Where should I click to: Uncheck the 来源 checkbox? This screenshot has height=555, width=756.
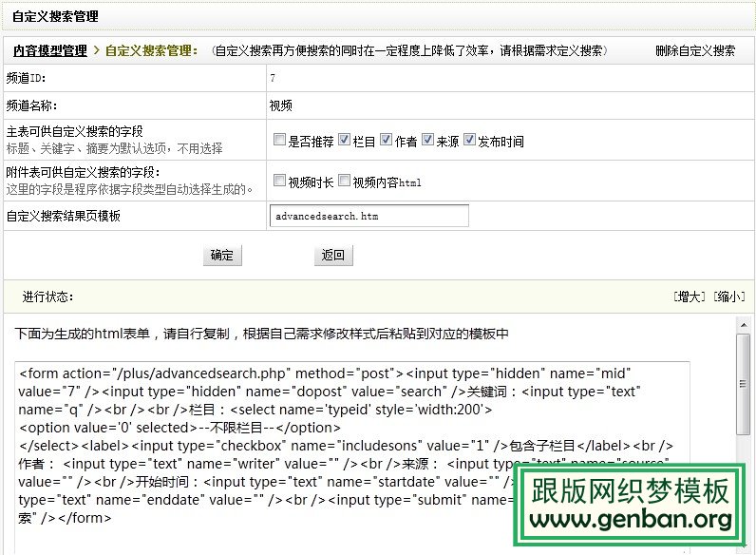427,141
